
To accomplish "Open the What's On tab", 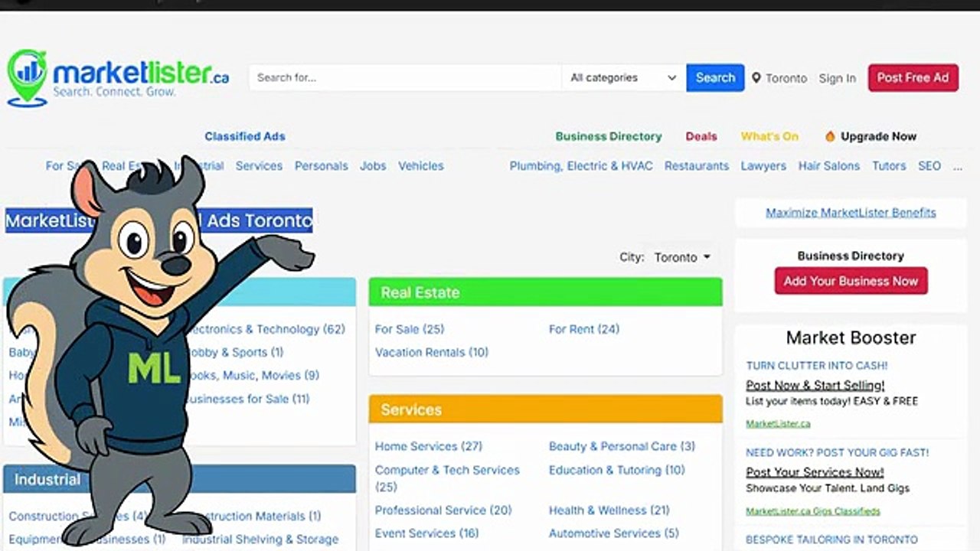I will point(769,136).
